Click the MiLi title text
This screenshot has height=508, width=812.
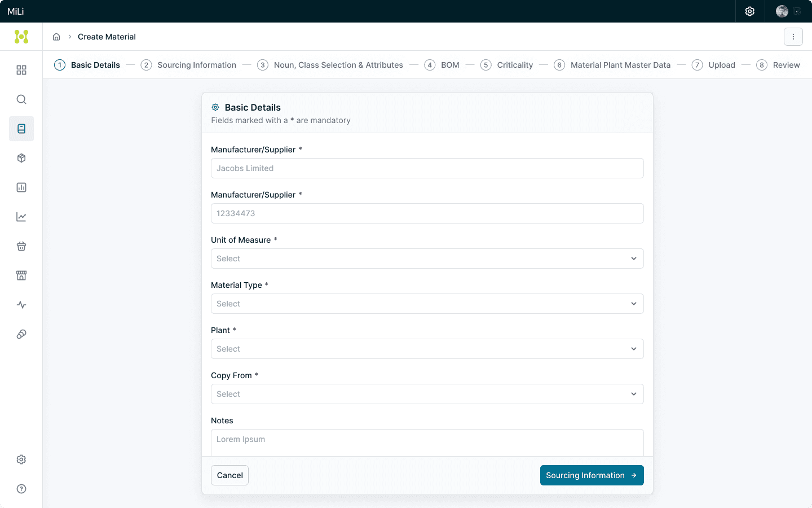point(16,11)
